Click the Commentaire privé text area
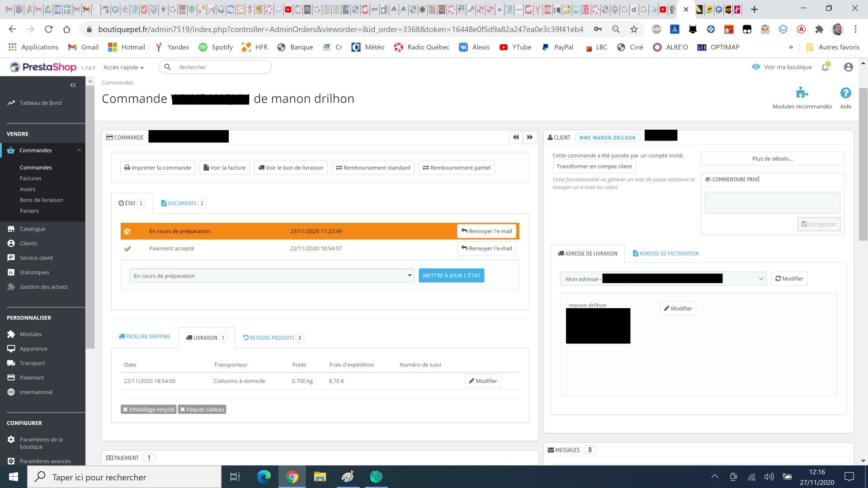 (772, 202)
